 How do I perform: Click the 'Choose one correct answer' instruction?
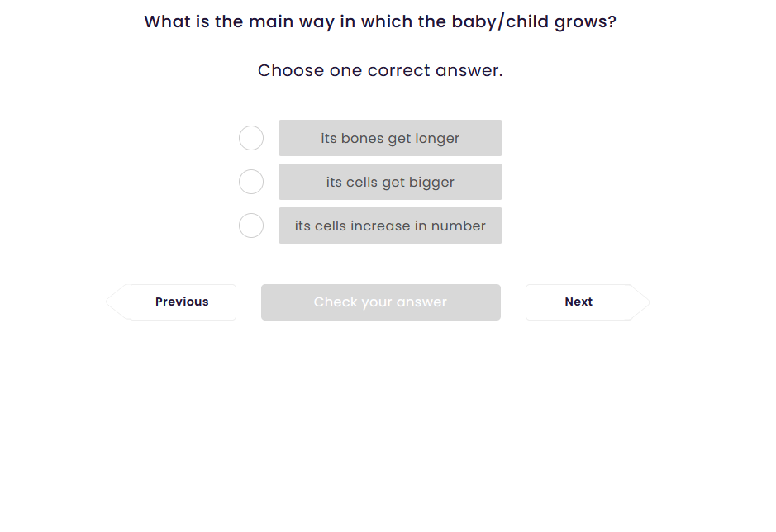[x=380, y=71]
